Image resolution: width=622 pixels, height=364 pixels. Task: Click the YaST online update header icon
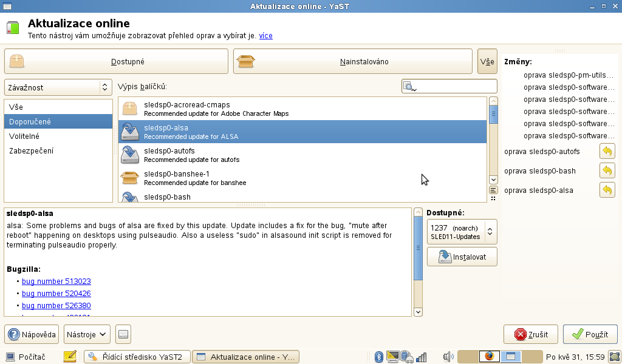coord(13,28)
